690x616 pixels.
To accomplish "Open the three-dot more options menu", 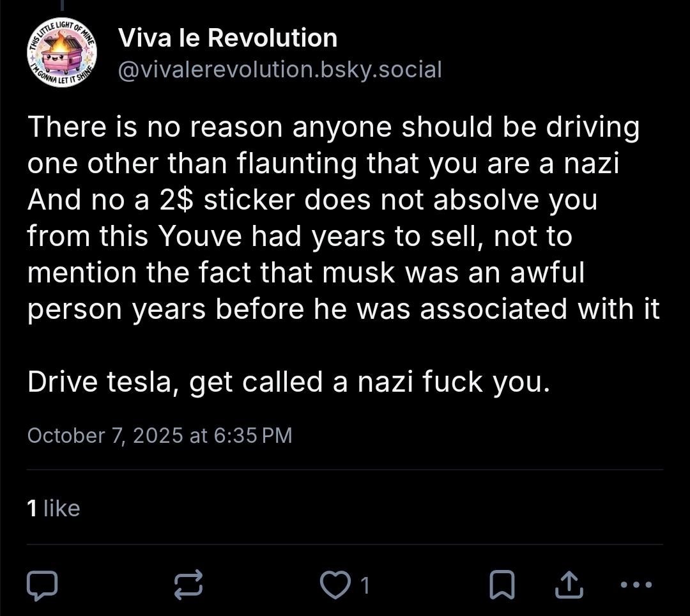I will pyautogui.click(x=636, y=585).
